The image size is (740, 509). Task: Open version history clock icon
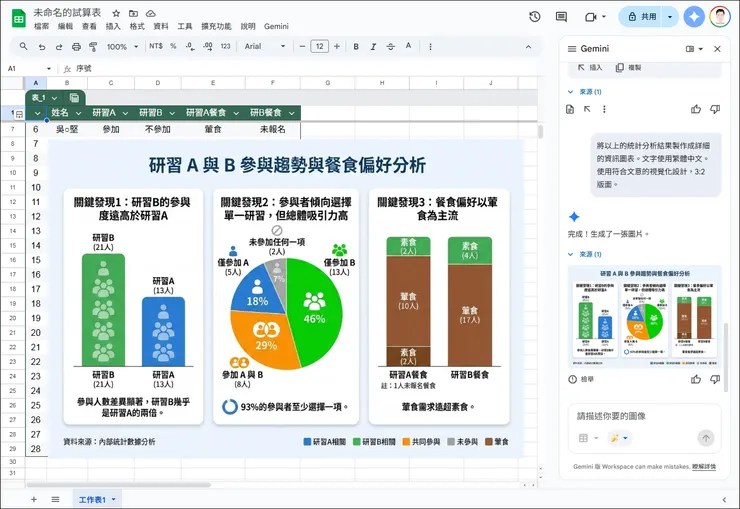pyautogui.click(x=535, y=17)
